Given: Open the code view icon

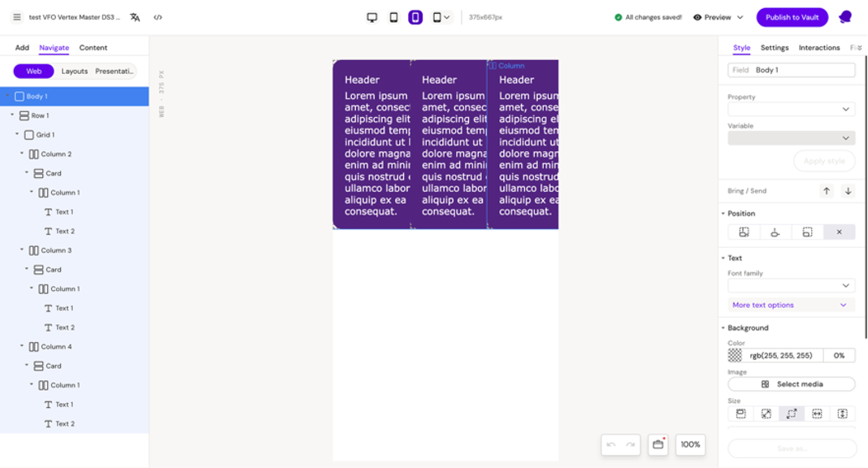Looking at the screenshot, I should (158, 17).
